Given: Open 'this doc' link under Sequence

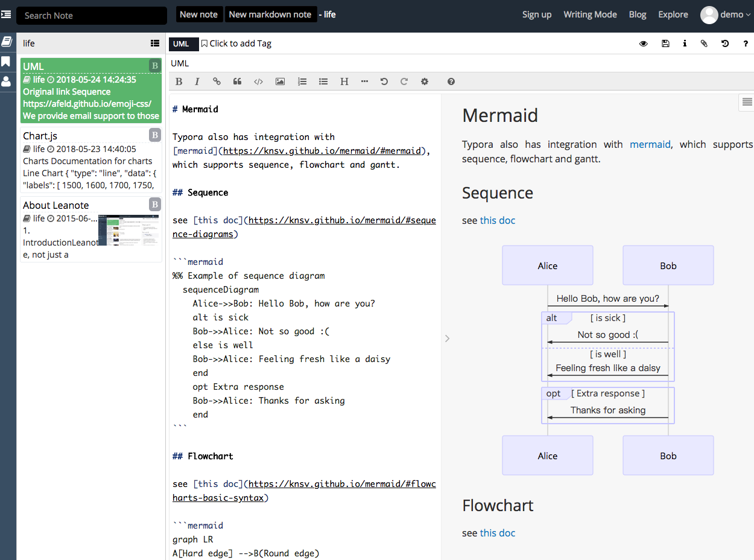Looking at the screenshot, I should (498, 220).
